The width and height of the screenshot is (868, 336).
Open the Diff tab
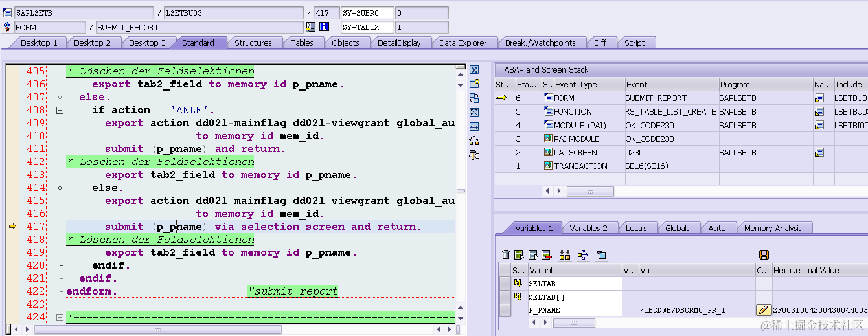click(x=600, y=43)
